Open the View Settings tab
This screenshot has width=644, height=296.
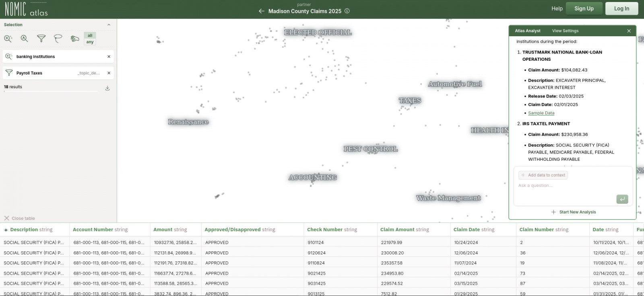[565, 31]
